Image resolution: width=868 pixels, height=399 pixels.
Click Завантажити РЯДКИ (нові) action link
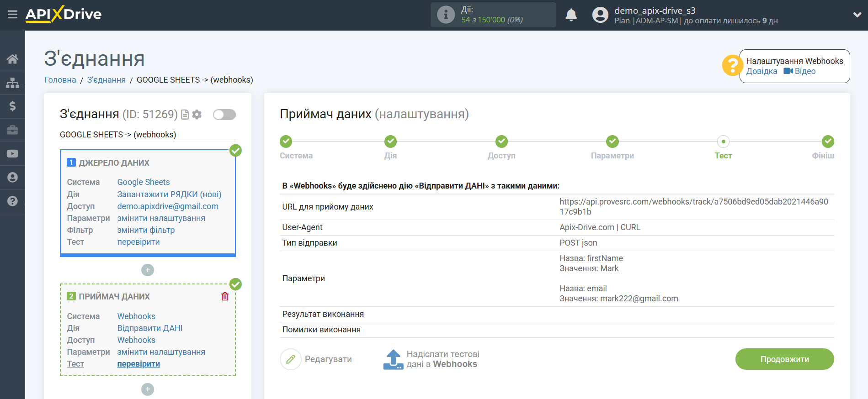169,194
